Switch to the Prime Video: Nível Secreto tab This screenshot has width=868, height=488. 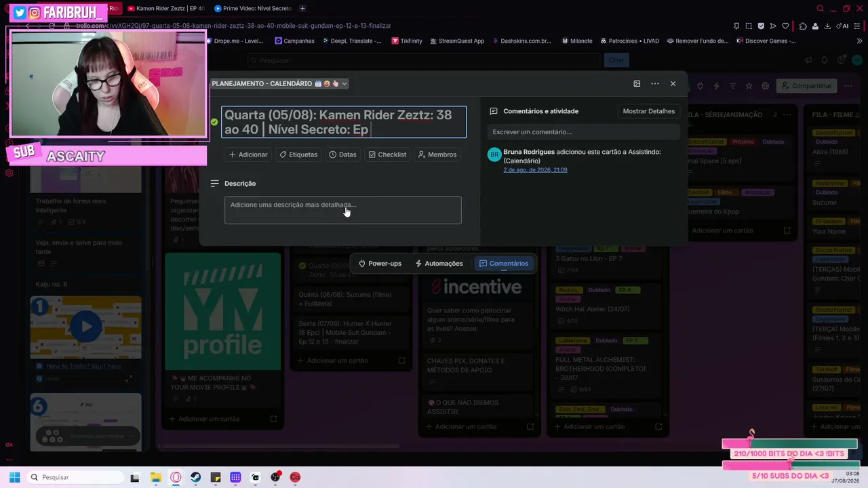pyautogui.click(x=253, y=8)
